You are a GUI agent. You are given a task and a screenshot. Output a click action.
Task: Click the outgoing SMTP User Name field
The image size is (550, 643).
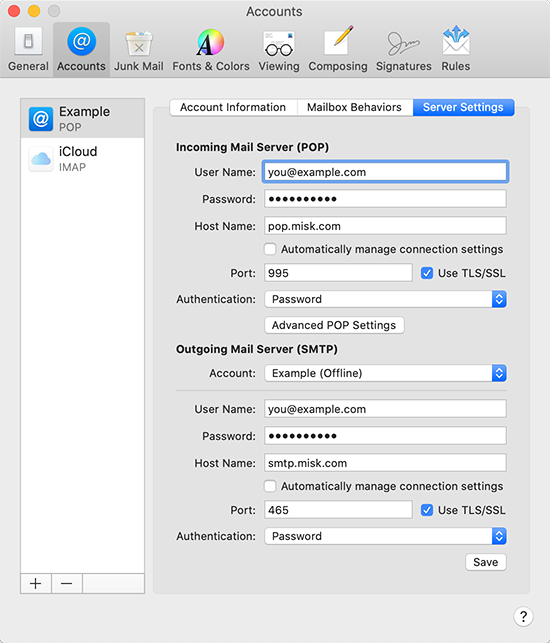tap(386, 409)
